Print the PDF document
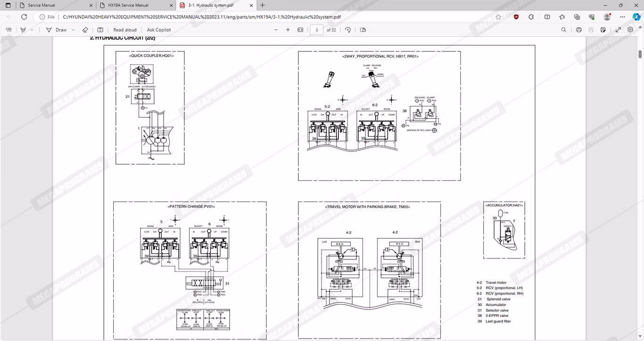This screenshot has height=341, width=644. (578, 30)
